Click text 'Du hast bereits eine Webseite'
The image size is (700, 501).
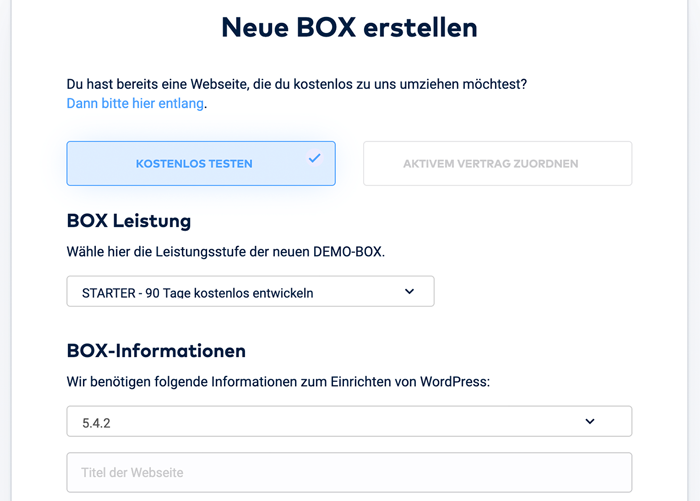pos(156,84)
